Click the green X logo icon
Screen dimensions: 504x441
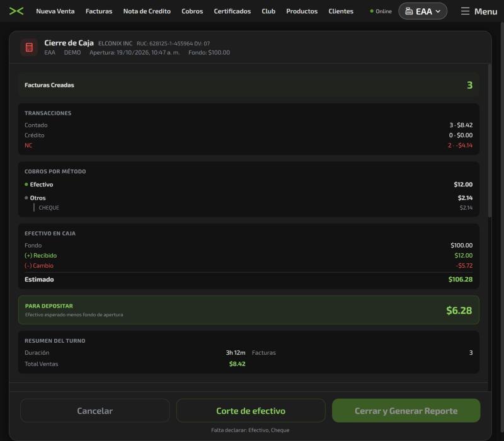click(x=16, y=11)
